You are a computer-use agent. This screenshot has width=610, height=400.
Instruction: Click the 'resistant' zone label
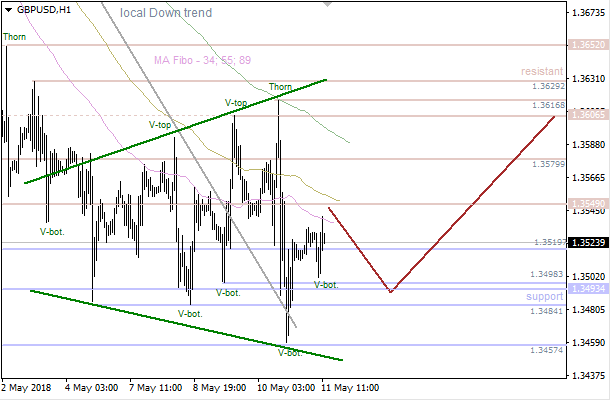(541, 73)
